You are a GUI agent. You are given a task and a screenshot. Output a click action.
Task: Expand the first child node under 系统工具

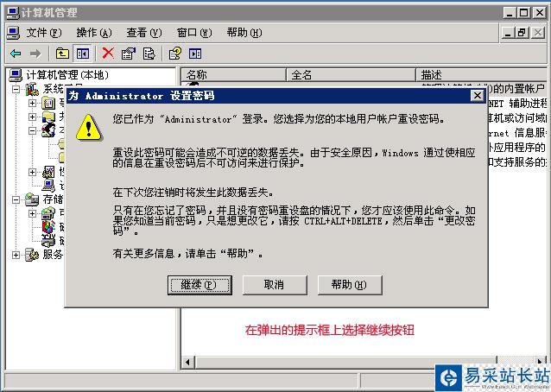32,103
